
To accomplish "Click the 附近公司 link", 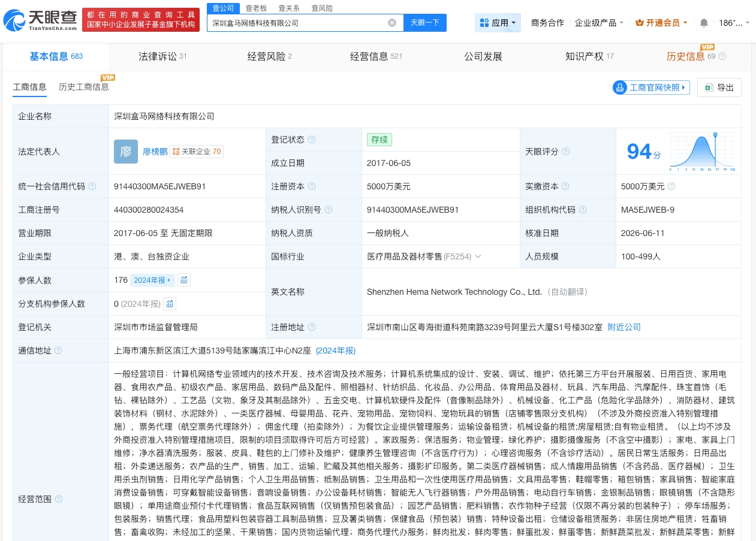I will pyautogui.click(x=624, y=327).
